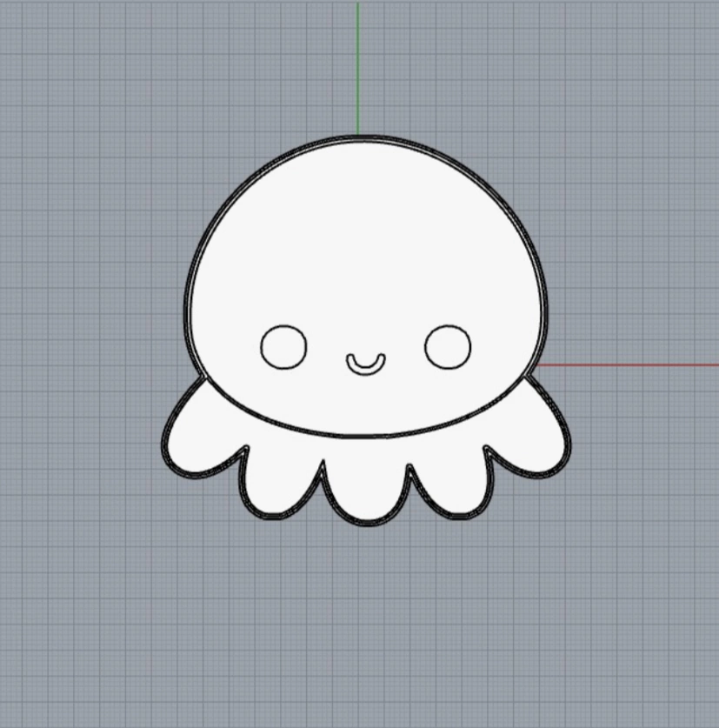Select the octopus's left eye circle
The image size is (719, 728).
click(x=283, y=347)
